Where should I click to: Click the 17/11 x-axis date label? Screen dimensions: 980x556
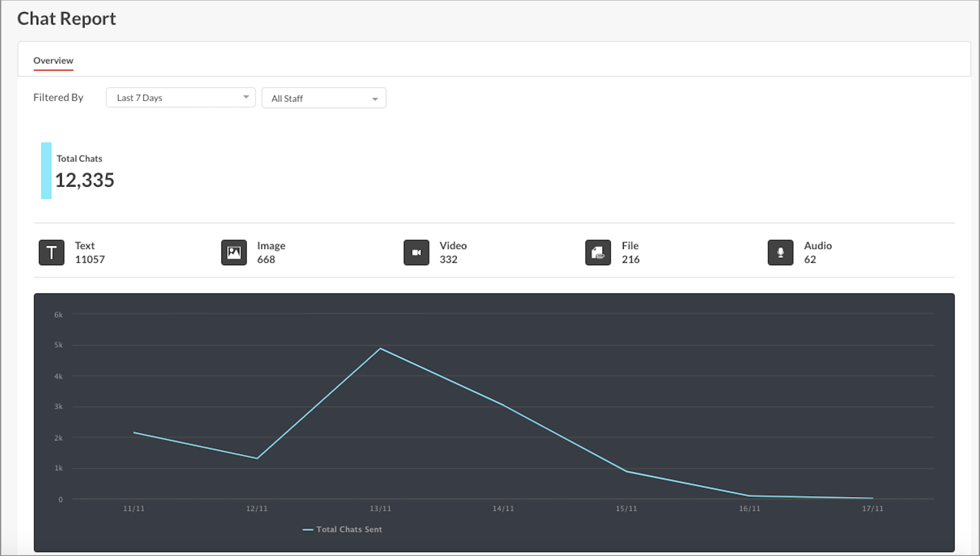click(x=873, y=509)
